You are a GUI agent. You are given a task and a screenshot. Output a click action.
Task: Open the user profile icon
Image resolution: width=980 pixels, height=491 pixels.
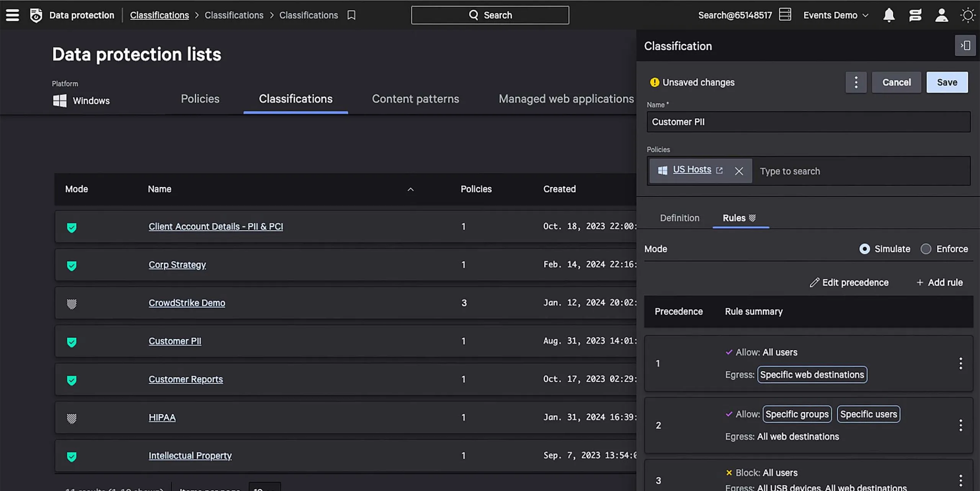click(941, 15)
